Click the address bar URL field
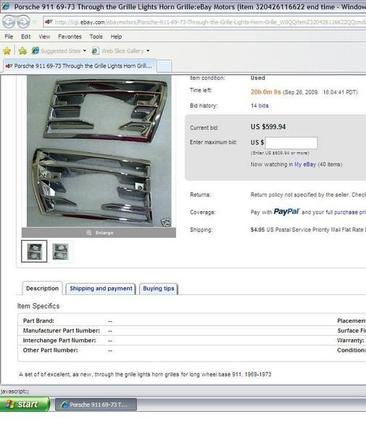Screen dimensions: 366x435 click(x=205, y=22)
